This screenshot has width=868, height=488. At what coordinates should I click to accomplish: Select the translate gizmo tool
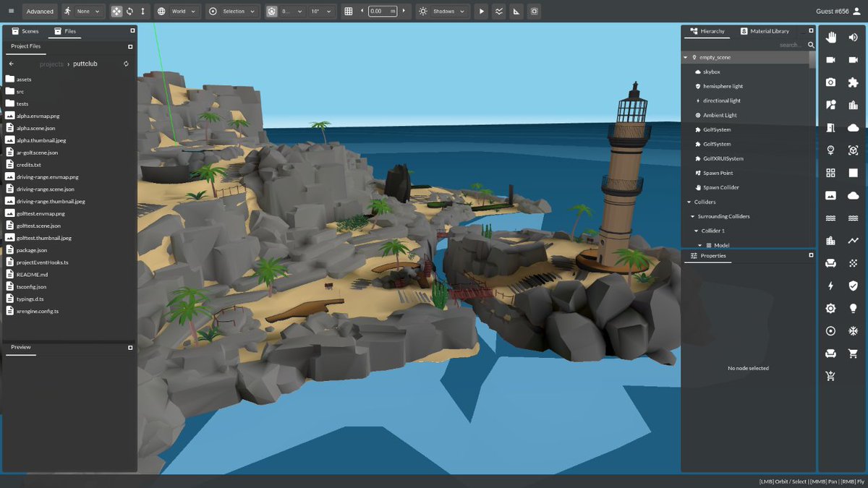[116, 12]
